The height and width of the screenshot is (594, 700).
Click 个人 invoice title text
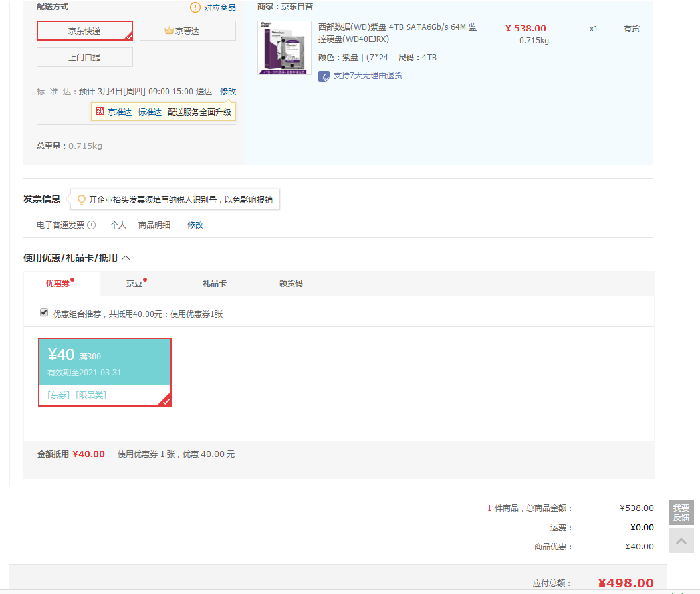pyautogui.click(x=118, y=225)
